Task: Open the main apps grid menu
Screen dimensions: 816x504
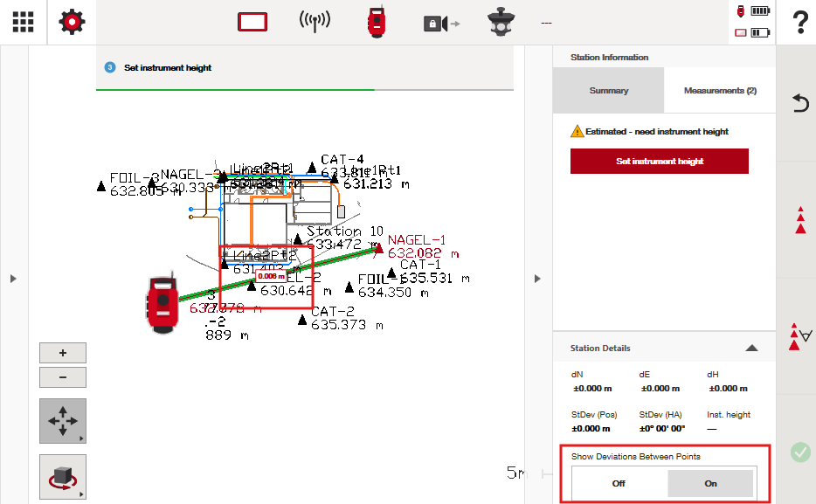Action: pos(23,23)
